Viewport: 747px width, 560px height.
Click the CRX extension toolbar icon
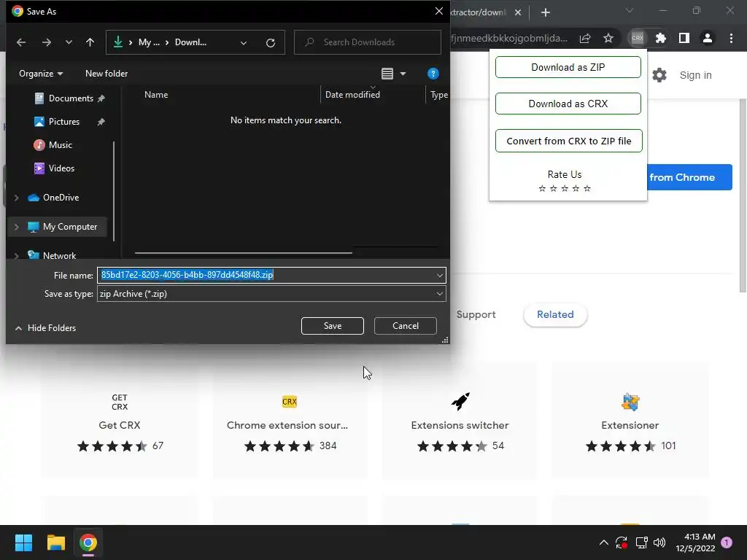[x=638, y=38]
